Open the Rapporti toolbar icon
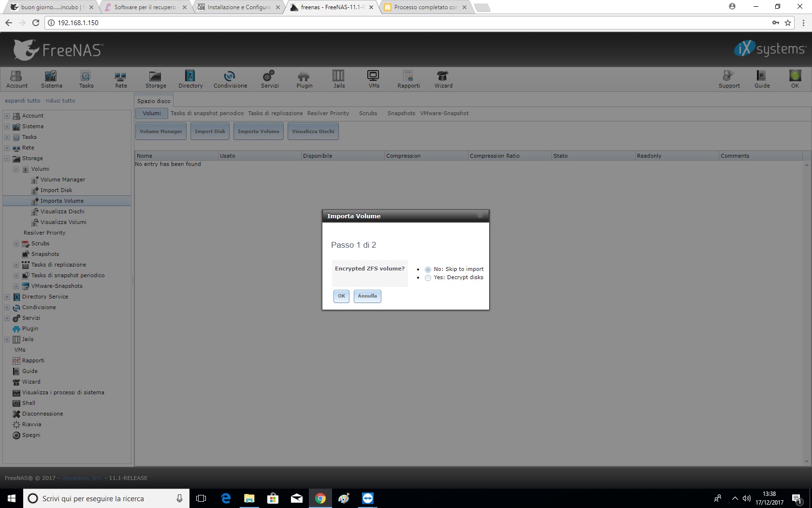 (408, 79)
